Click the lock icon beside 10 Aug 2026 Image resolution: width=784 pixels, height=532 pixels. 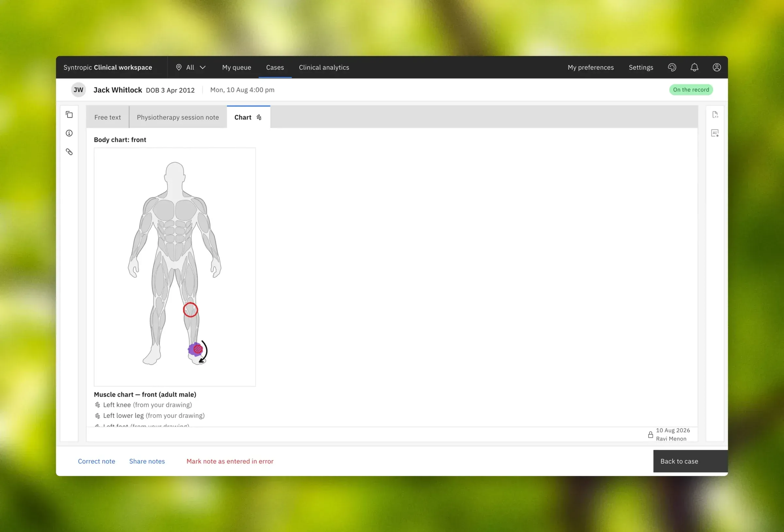[650, 434]
